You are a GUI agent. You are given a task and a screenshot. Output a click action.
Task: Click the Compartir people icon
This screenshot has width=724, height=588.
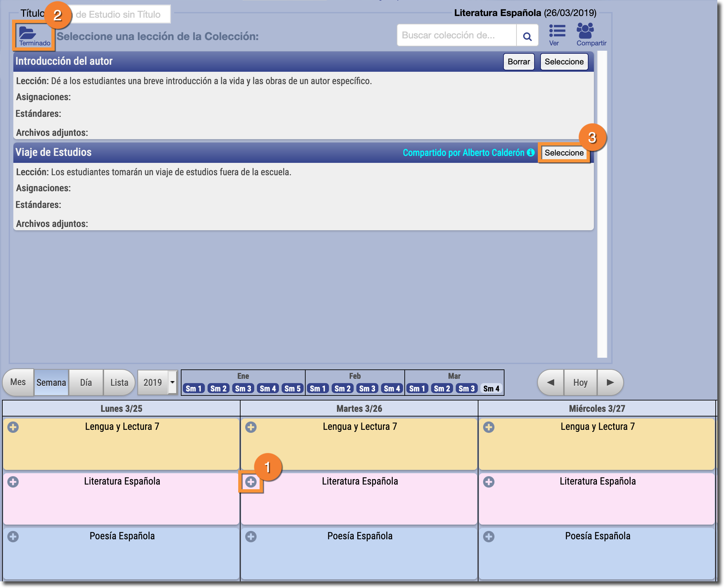tap(585, 31)
